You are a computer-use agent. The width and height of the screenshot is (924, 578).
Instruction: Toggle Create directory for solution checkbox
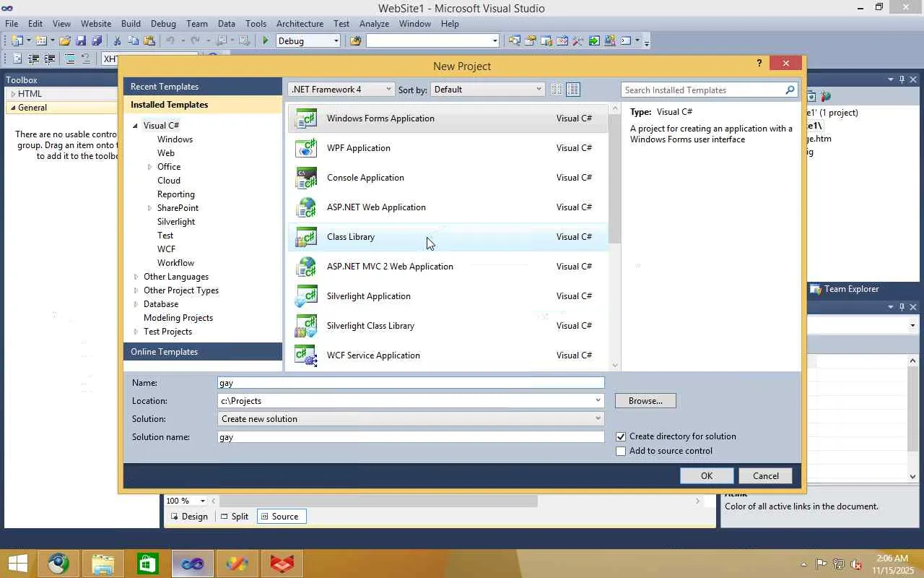621,436
